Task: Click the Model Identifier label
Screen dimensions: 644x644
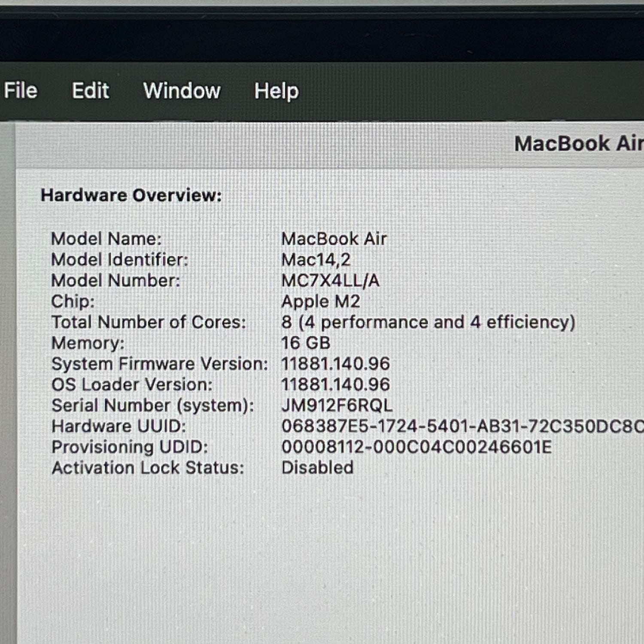Action: coord(120,260)
